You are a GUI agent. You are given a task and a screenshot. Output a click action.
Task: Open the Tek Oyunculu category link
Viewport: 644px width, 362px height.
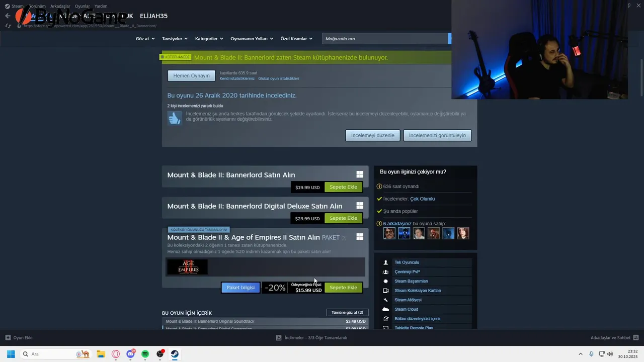407,262
